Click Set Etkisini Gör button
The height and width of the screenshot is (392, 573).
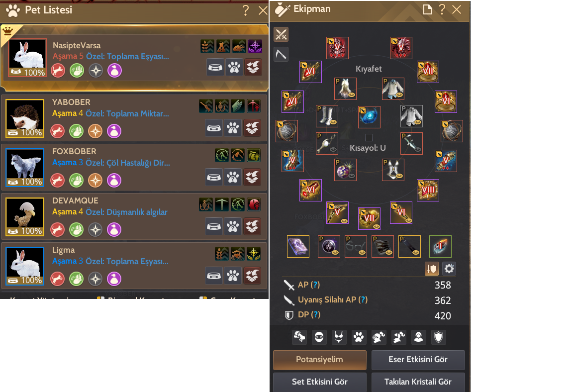[x=320, y=382]
